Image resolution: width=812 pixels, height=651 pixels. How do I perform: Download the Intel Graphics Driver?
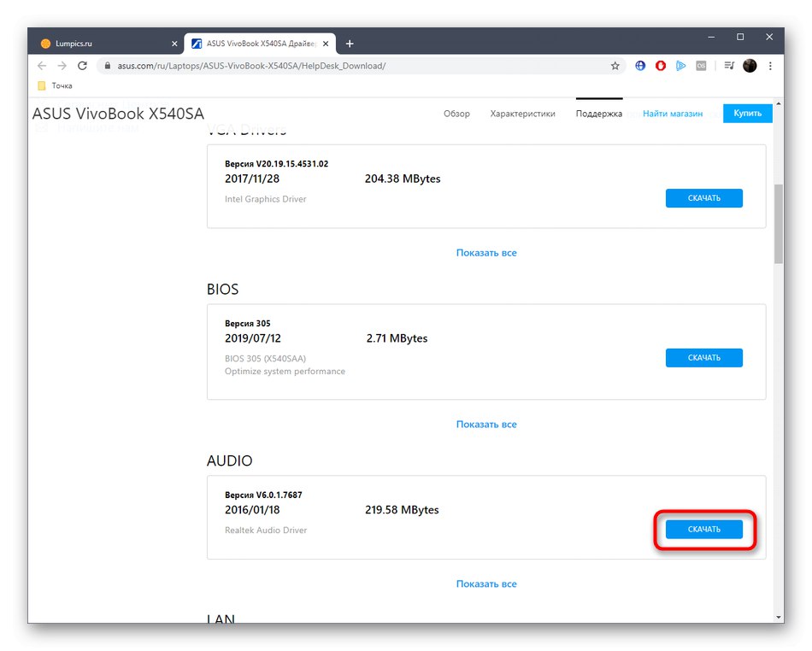(703, 197)
